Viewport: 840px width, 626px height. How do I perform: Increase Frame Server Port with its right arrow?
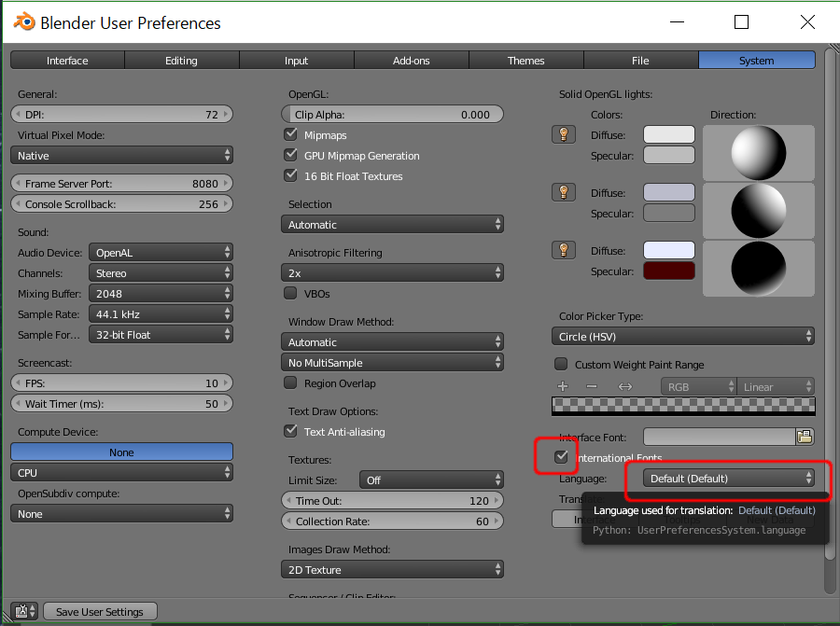[x=226, y=184]
